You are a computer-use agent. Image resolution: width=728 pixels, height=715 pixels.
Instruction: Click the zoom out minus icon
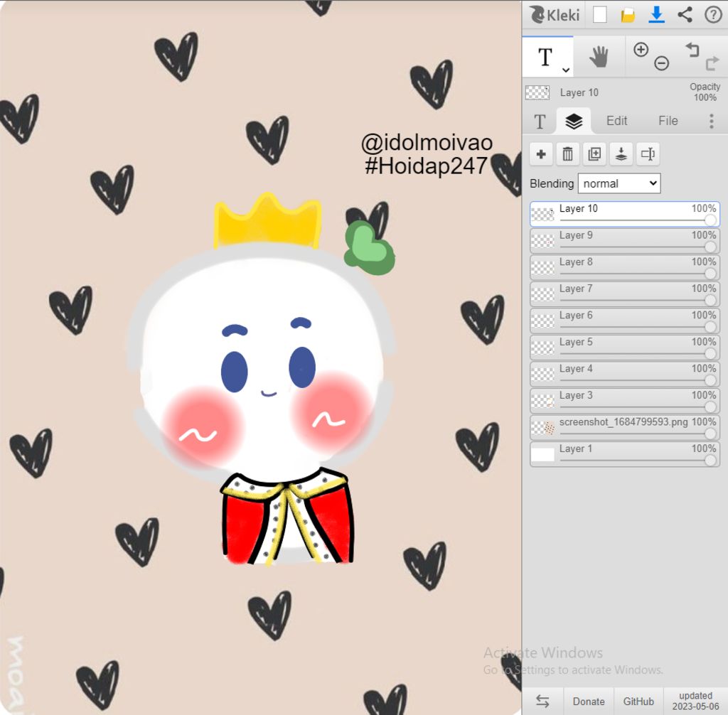662,64
